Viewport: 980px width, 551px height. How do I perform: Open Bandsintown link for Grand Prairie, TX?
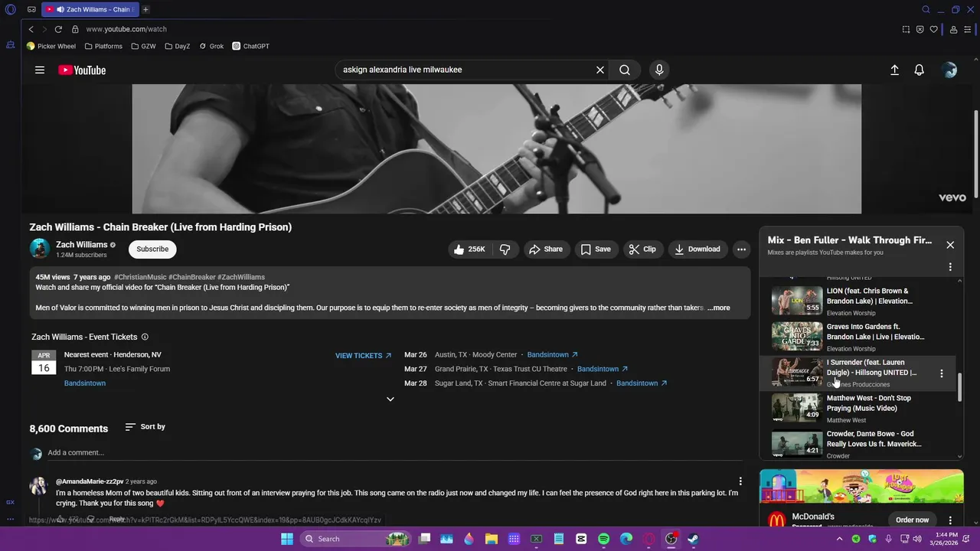point(603,369)
